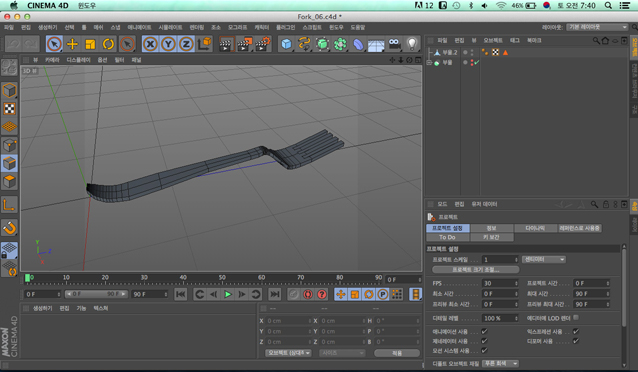Switch to the 정보 tab
The image size is (638, 372).
click(x=492, y=228)
